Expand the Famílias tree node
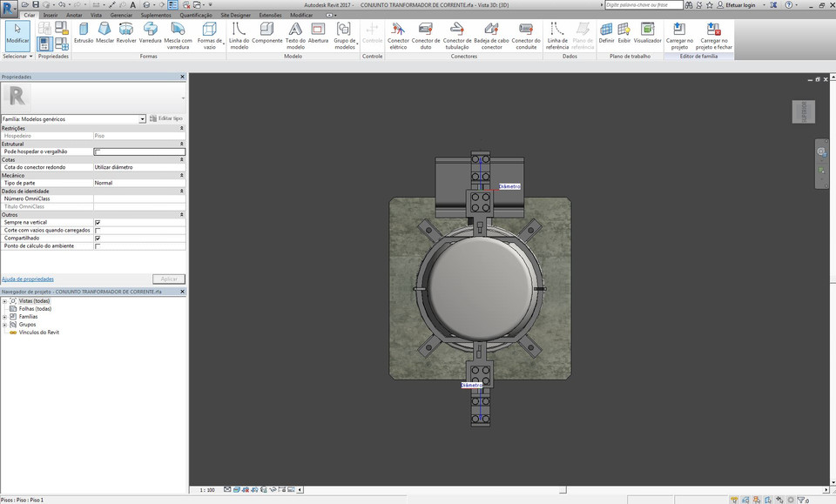 (x=5, y=316)
